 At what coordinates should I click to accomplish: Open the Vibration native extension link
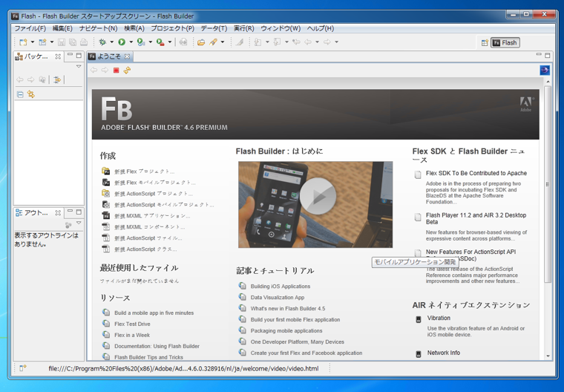click(439, 318)
